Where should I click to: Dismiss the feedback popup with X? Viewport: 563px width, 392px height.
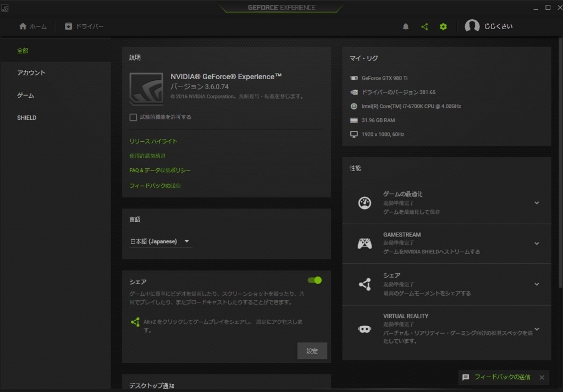(542, 377)
